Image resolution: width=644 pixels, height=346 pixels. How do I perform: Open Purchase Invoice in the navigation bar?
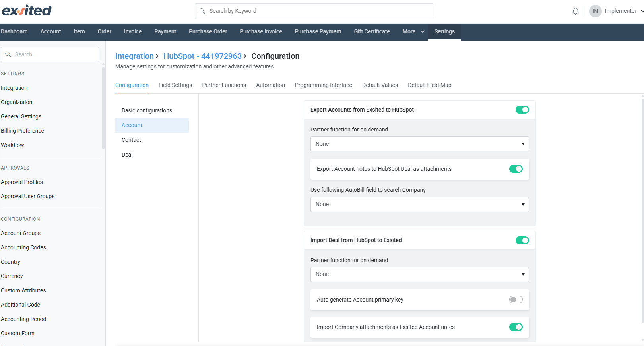tap(261, 32)
